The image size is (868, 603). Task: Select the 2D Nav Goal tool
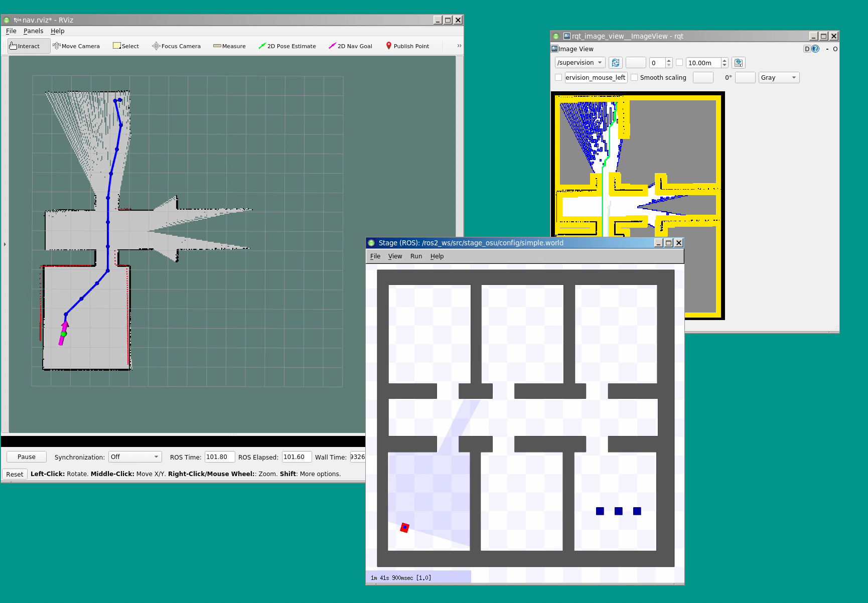tap(350, 46)
